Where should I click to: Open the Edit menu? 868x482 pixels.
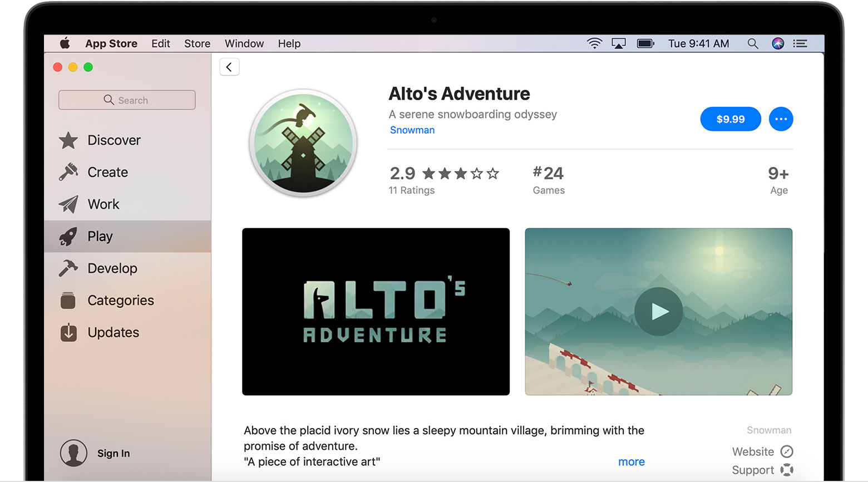[161, 43]
